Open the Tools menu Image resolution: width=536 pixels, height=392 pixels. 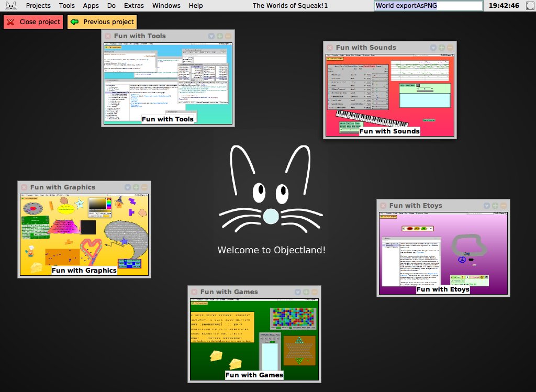click(66, 5)
